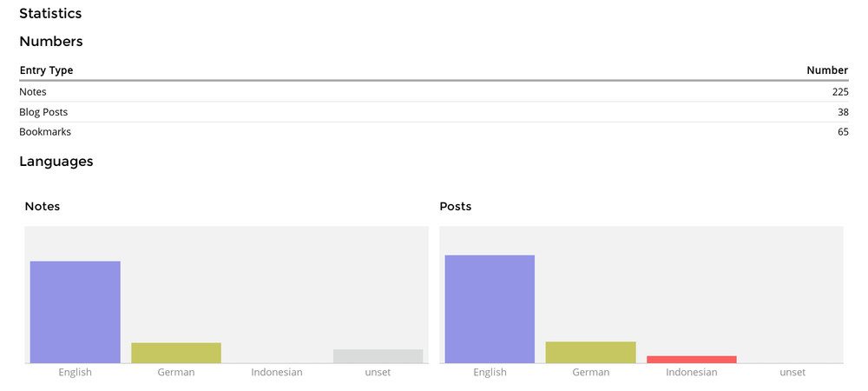Click the Languages section heading
Screen dimensions: 868x391
pos(56,162)
